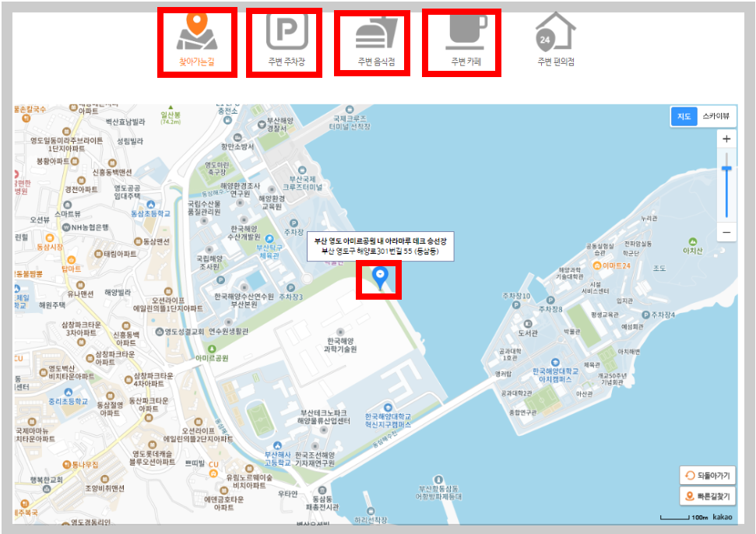Click the 중리초등학교 school icon
The height and width of the screenshot is (534, 756).
click(x=68, y=392)
